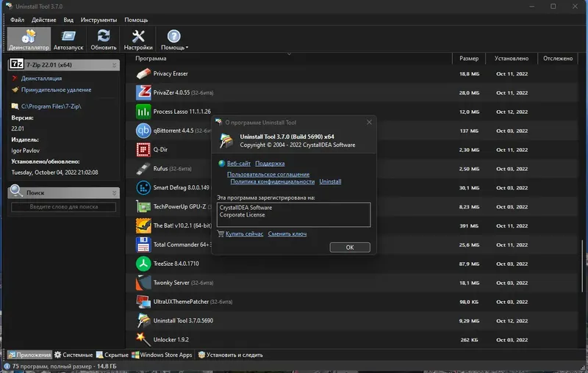
Task: Select the Uninstall Tool 3.7.0.5690 list icon
Action: [x=143, y=321]
